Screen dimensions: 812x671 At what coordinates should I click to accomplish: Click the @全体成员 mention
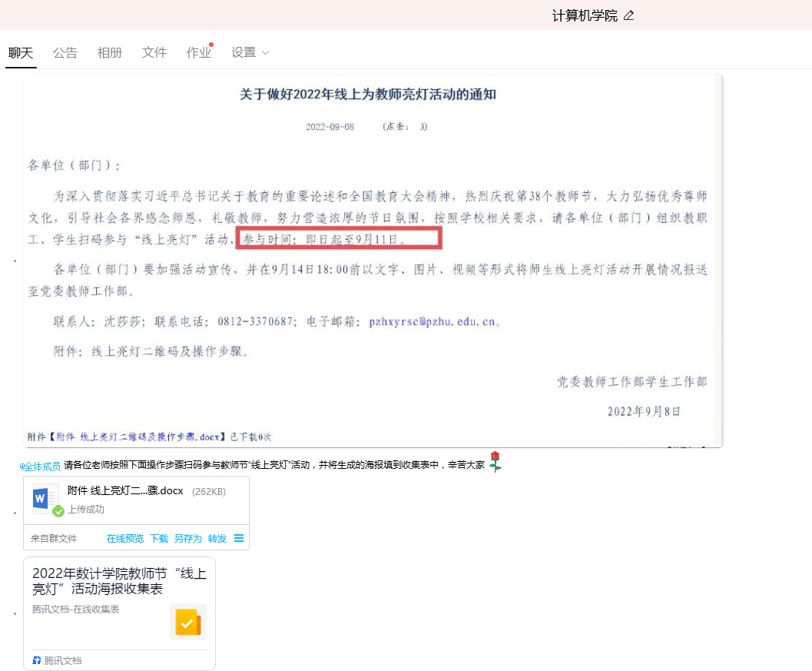click(40, 466)
